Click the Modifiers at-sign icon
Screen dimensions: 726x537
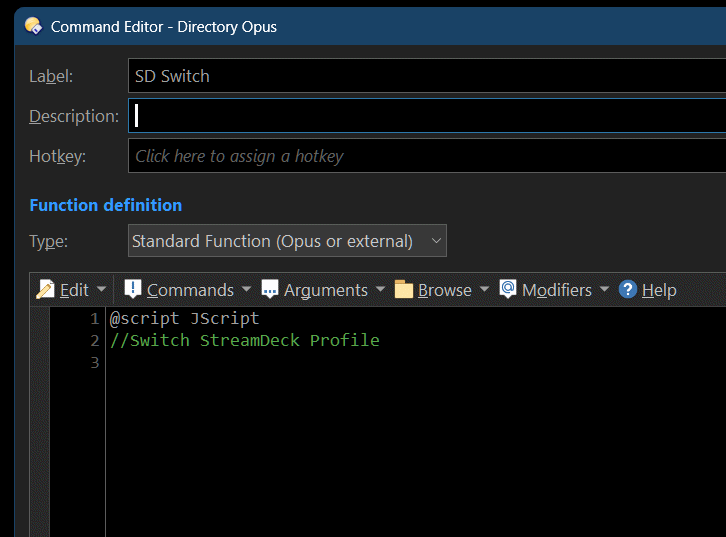508,289
